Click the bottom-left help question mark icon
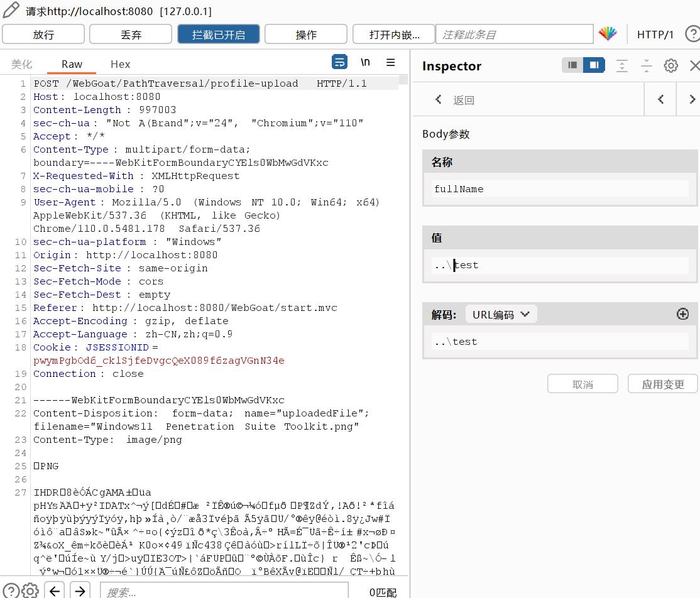Image resolution: width=700 pixels, height=598 pixels. [11, 591]
